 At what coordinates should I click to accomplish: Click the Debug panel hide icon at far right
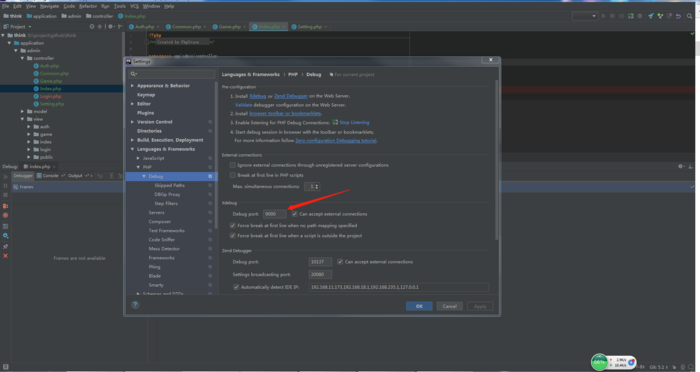(691, 166)
